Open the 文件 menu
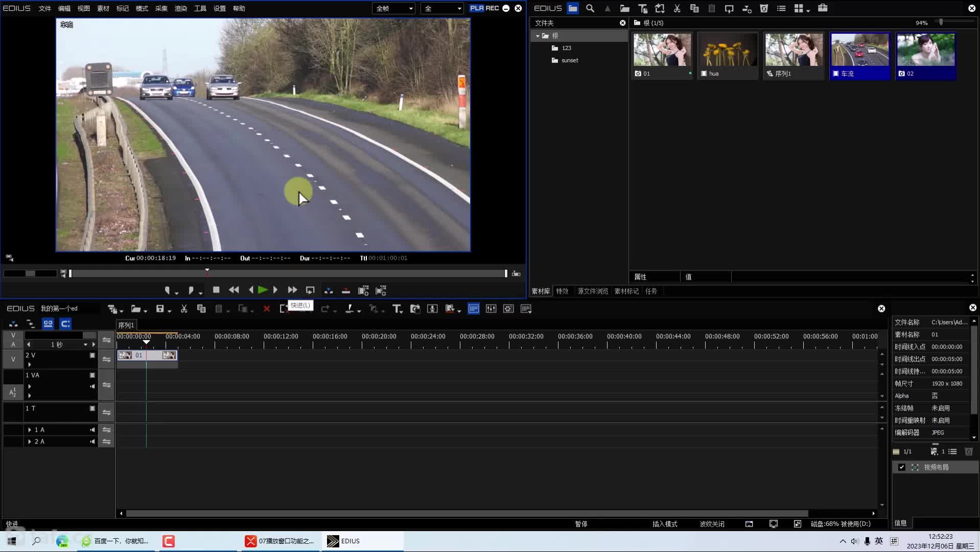The image size is (980, 552). (x=45, y=8)
